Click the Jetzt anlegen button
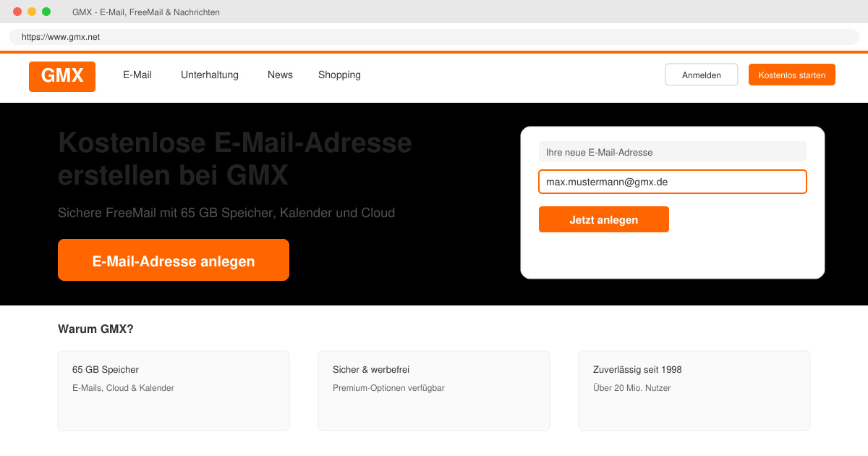The image size is (868, 456). (x=604, y=219)
